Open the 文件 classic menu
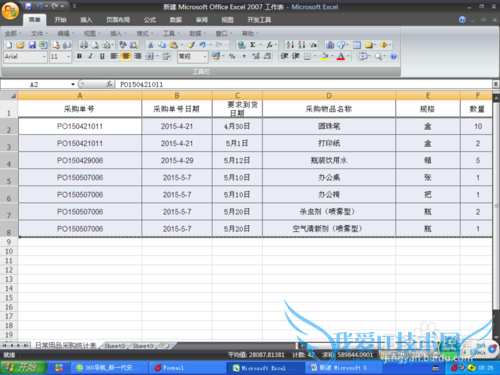 39,33
